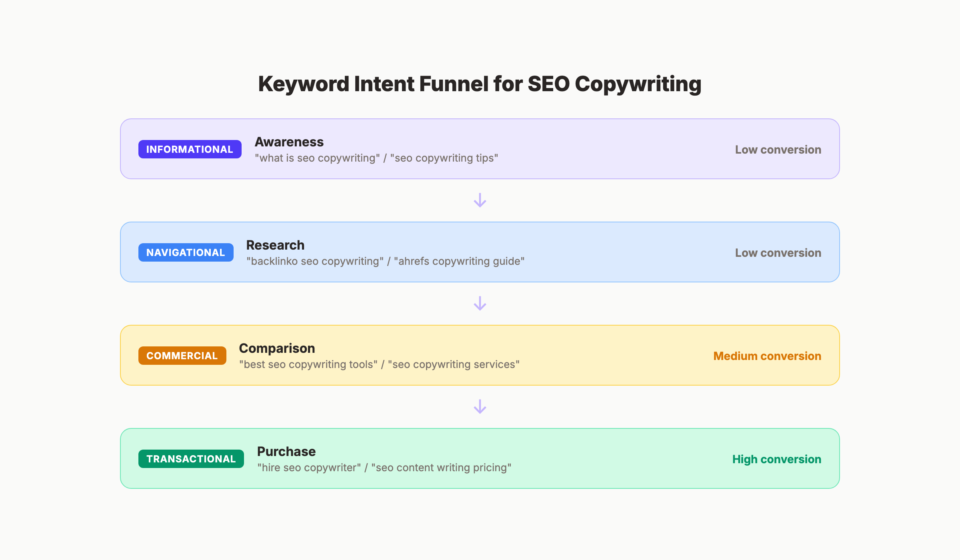
Task: Click the arrow between Research and Comparison
Action: pyautogui.click(x=480, y=304)
